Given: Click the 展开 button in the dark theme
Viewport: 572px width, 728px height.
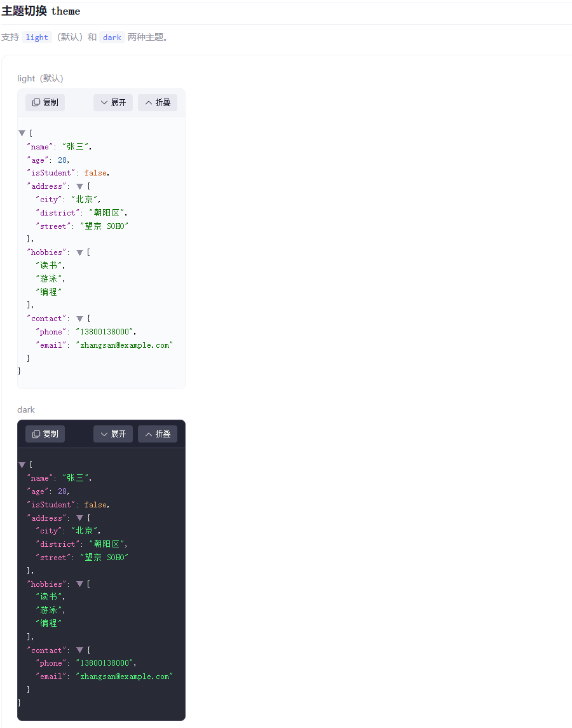Looking at the screenshot, I should click(x=112, y=434).
